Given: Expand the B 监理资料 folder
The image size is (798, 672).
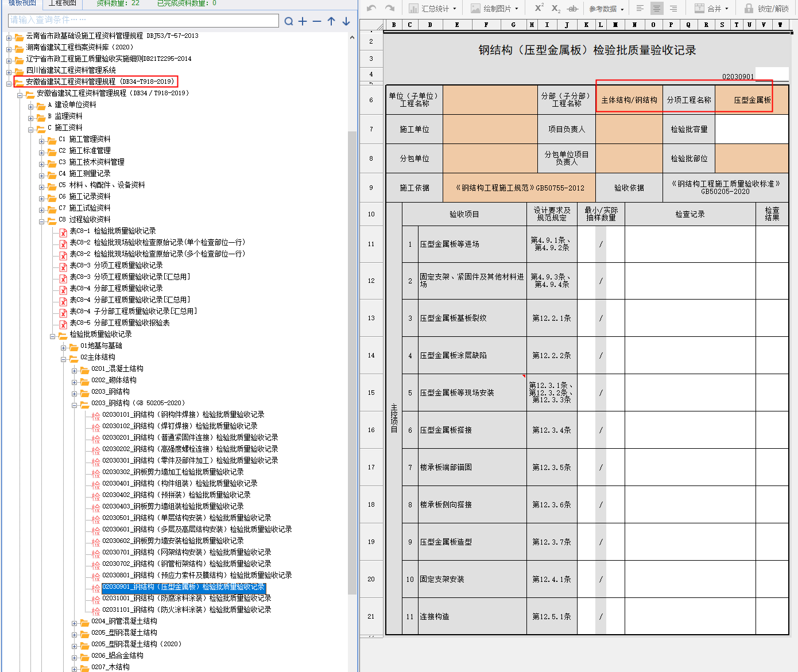Looking at the screenshot, I should (x=30, y=118).
